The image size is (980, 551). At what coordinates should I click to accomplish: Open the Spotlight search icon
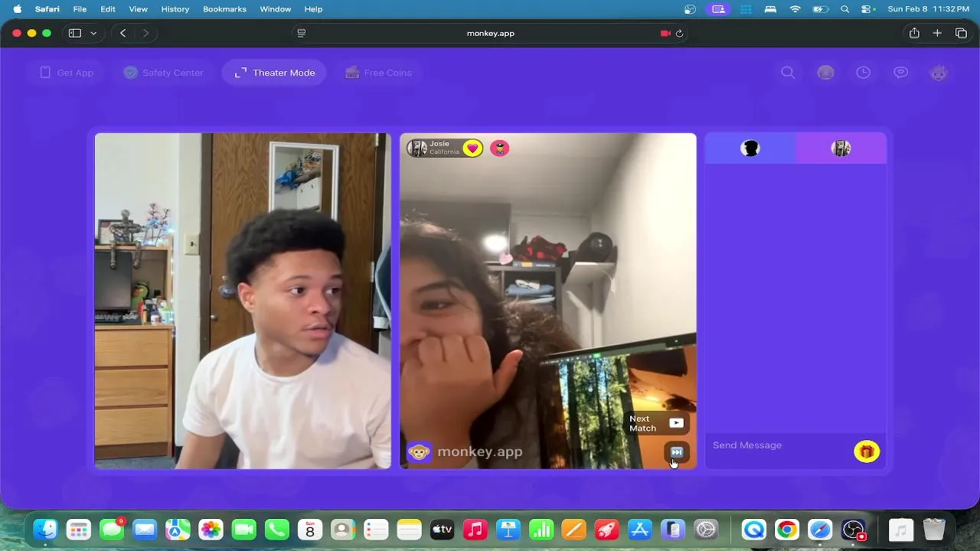(845, 9)
